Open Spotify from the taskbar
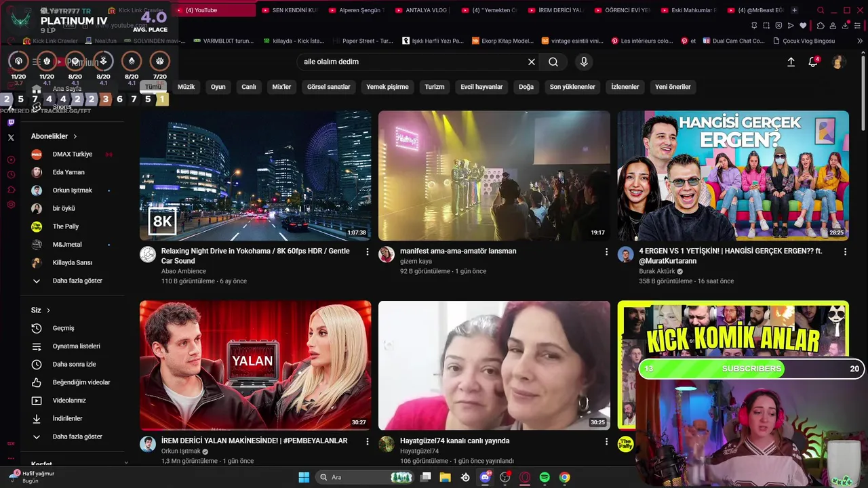 (x=545, y=477)
